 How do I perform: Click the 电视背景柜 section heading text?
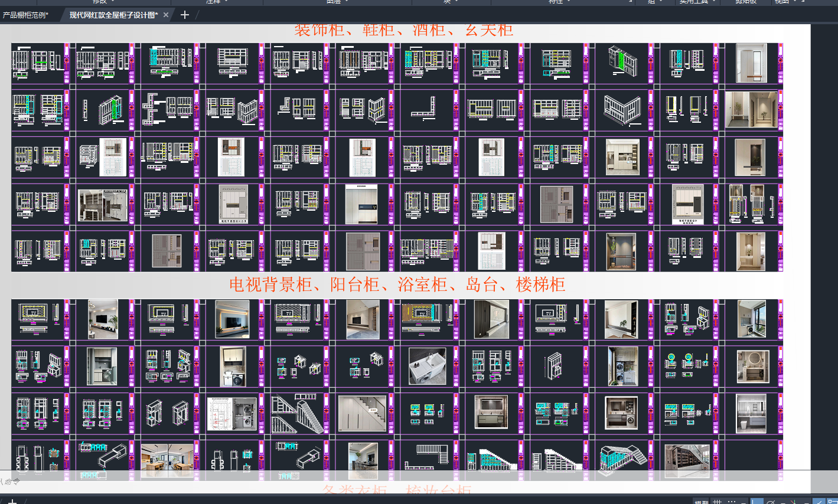click(x=270, y=284)
